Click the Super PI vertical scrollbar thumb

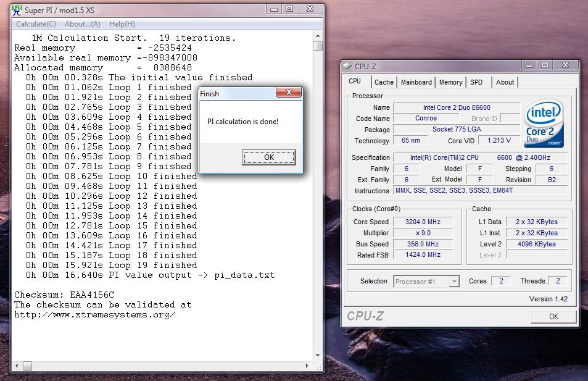318,46
